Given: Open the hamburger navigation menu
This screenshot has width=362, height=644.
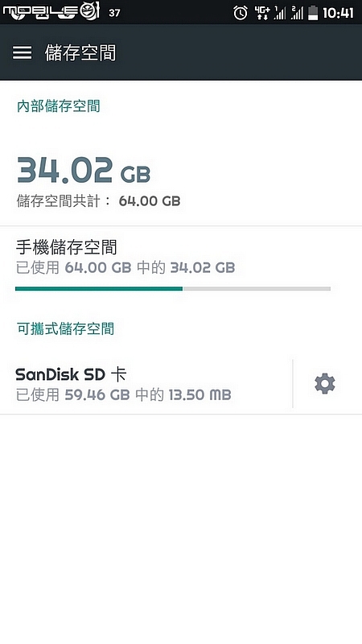Looking at the screenshot, I should pos(23,52).
